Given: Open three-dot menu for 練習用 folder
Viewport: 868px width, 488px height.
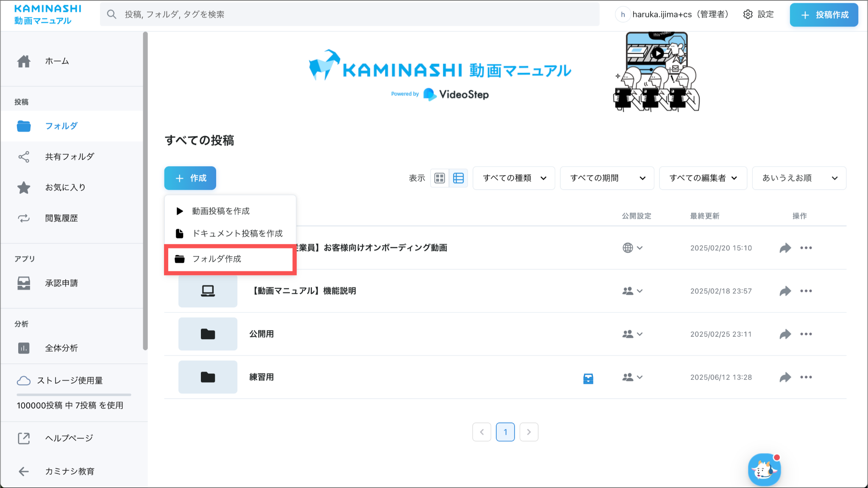Looking at the screenshot, I should 806,377.
